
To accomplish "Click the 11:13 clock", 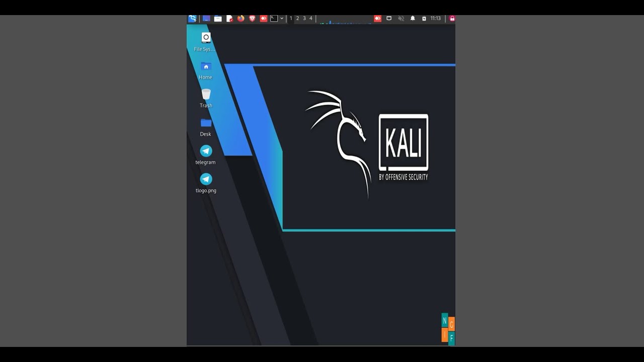I will (x=435, y=19).
